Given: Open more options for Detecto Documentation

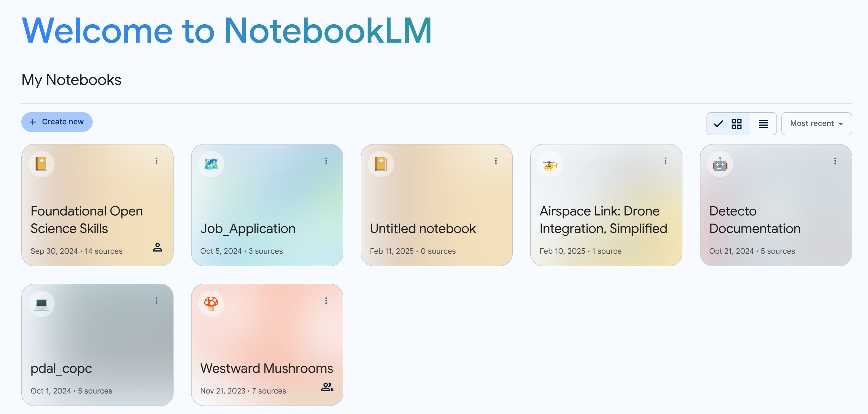Looking at the screenshot, I should point(835,161).
